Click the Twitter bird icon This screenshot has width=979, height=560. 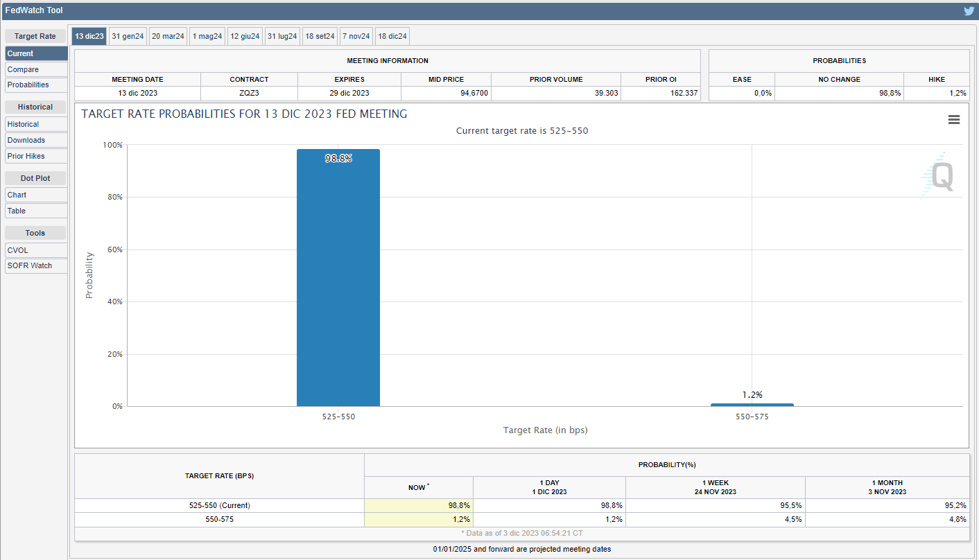point(969,10)
